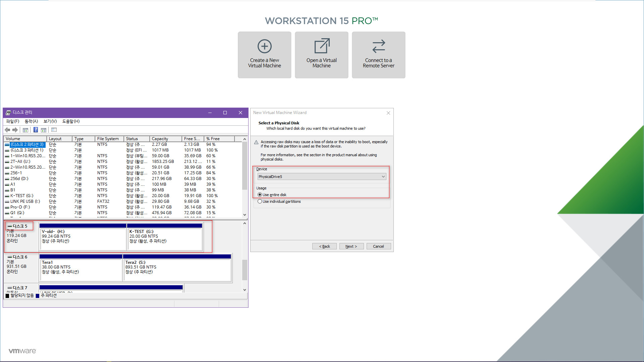Open a Virtual Machine tile
The height and width of the screenshot is (362, 644).
[321, 55]
